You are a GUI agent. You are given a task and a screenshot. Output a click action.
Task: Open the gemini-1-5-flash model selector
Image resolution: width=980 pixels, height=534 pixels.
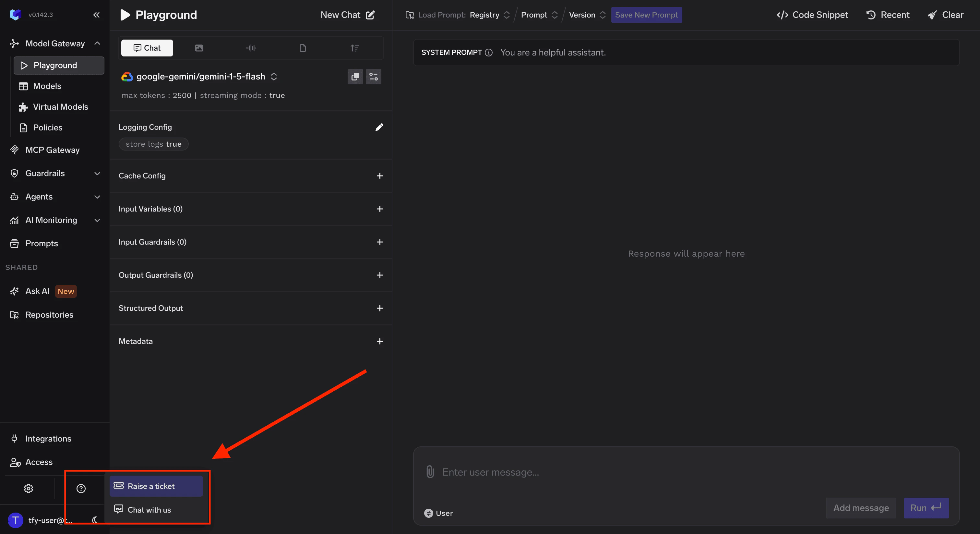[x=199, y=77]
